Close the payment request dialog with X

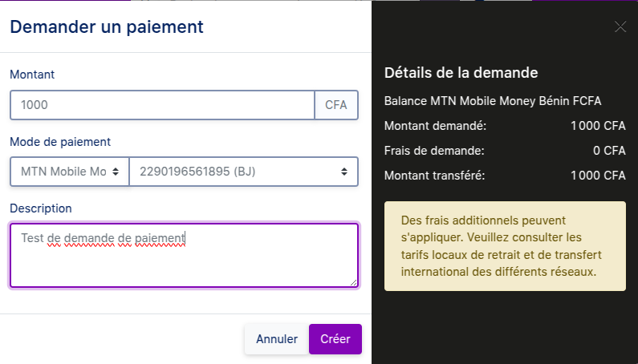[x=620, y=26]
